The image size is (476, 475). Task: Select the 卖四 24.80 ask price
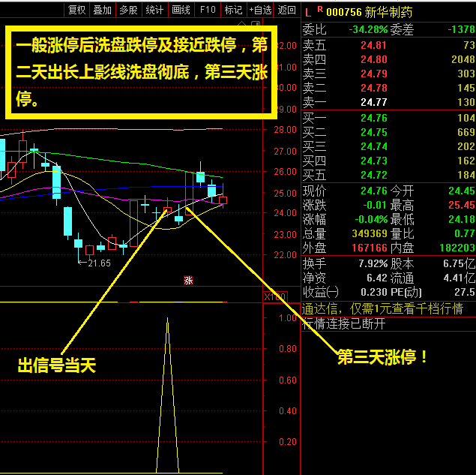coord(374,59)
